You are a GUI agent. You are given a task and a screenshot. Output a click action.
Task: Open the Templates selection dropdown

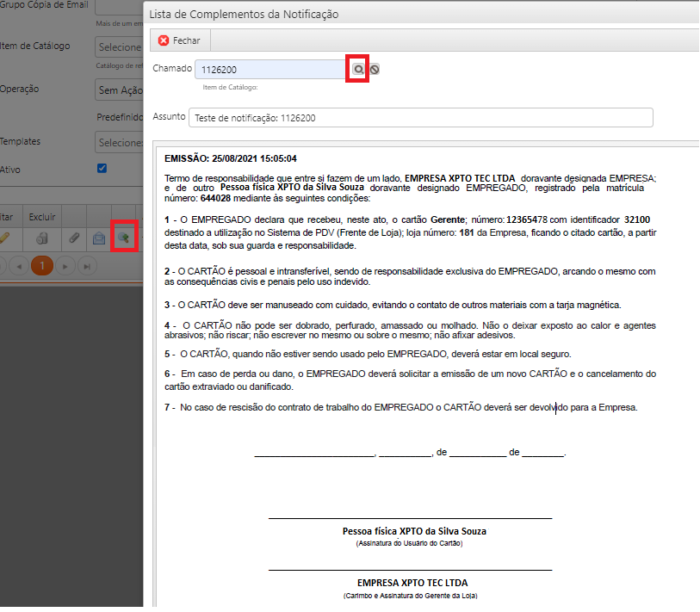pos(119,142)
